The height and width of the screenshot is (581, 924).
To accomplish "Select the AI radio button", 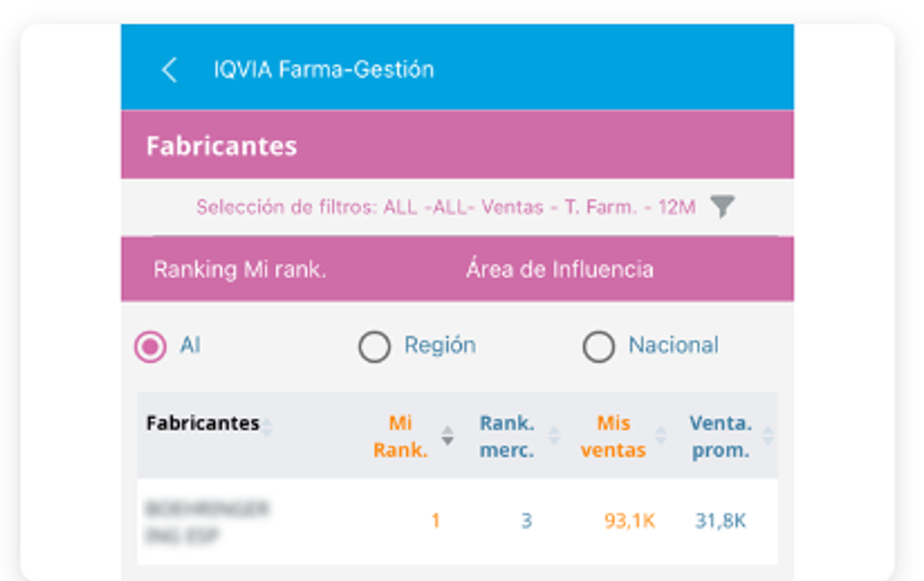I will point(150,346).
